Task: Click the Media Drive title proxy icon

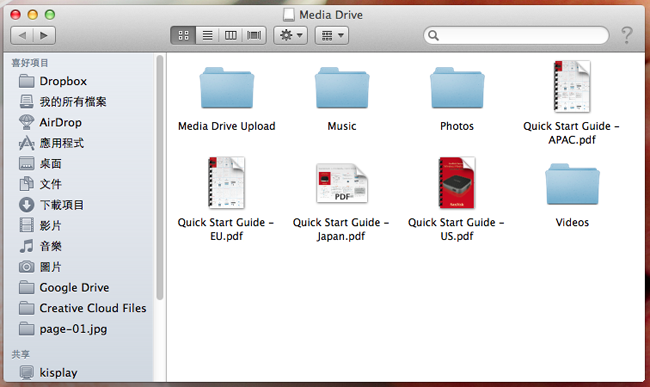Action: (289, 15)
